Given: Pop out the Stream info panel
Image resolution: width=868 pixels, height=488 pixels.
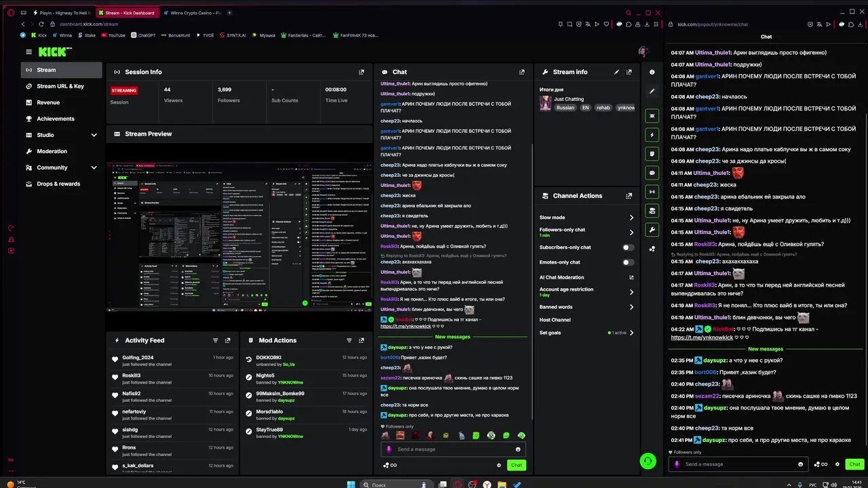Looking at the screenshot, I should tap(629, 72).
